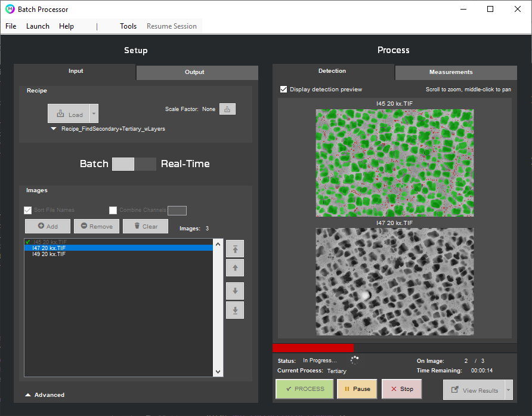Move selected image to bottom of list

(235, 310)
